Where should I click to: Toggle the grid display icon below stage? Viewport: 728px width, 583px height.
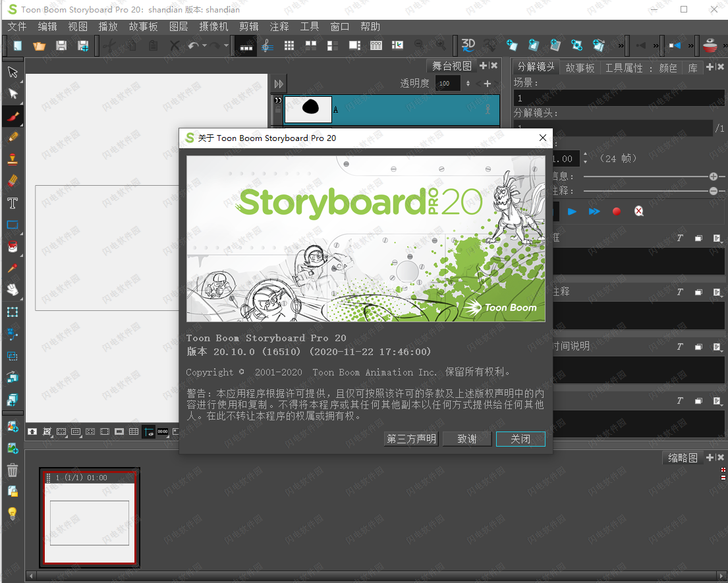click(134, 431)
